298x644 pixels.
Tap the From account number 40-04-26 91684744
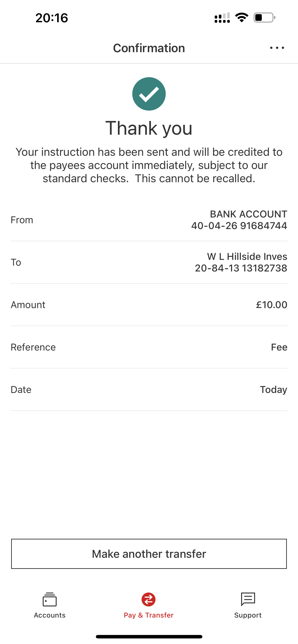(239, 226)
